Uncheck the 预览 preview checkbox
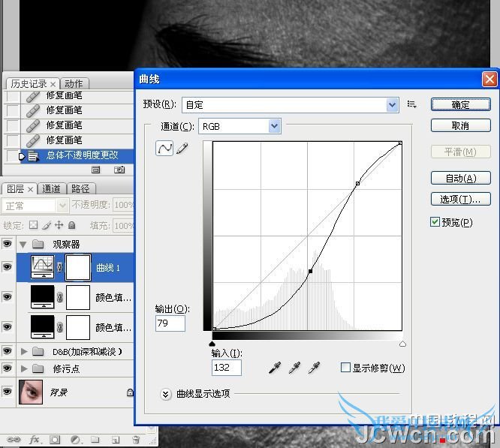This screenshot has width=500, height=448. (435, 222)
